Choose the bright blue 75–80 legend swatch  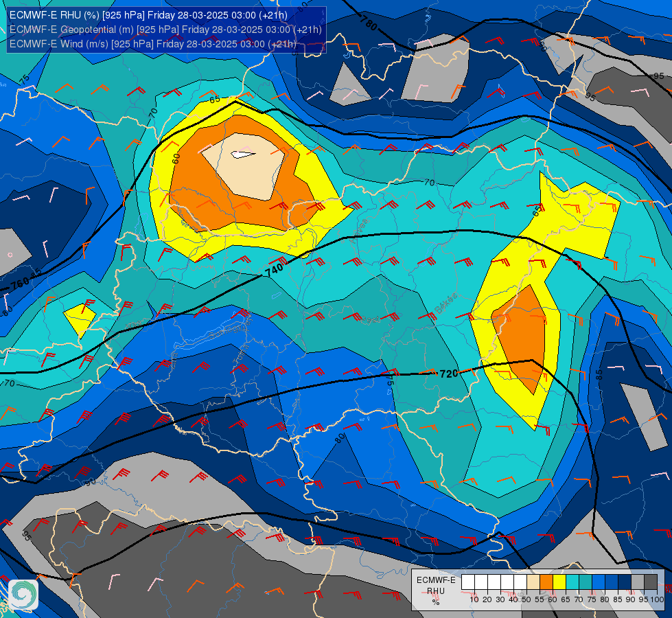pyautogui.click(x=599, y=582)
